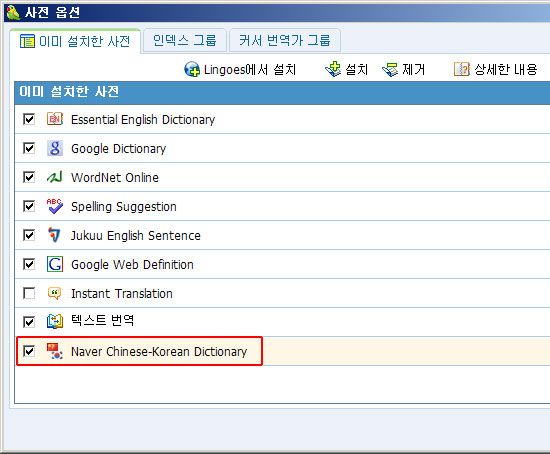This screenshot has height=454, width=550.
Task: Click the Jukuu English Sentence icon
Action: pos(54,235)
